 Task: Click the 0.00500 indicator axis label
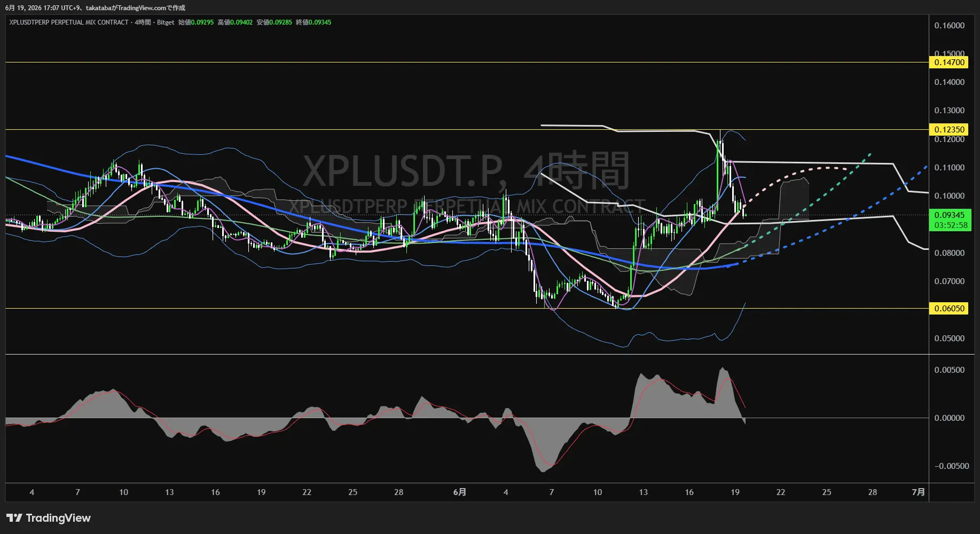pyautogui.click(x=949, y=370)
